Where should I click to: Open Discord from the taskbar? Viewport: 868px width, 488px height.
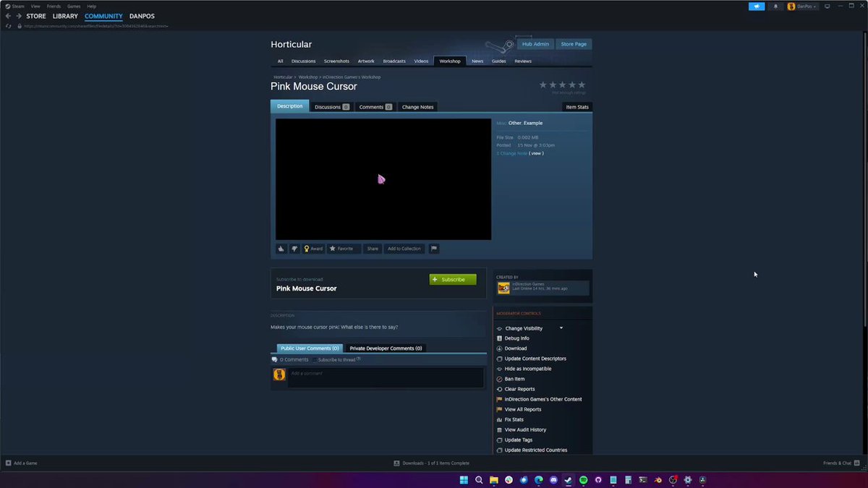coord(553,480)
